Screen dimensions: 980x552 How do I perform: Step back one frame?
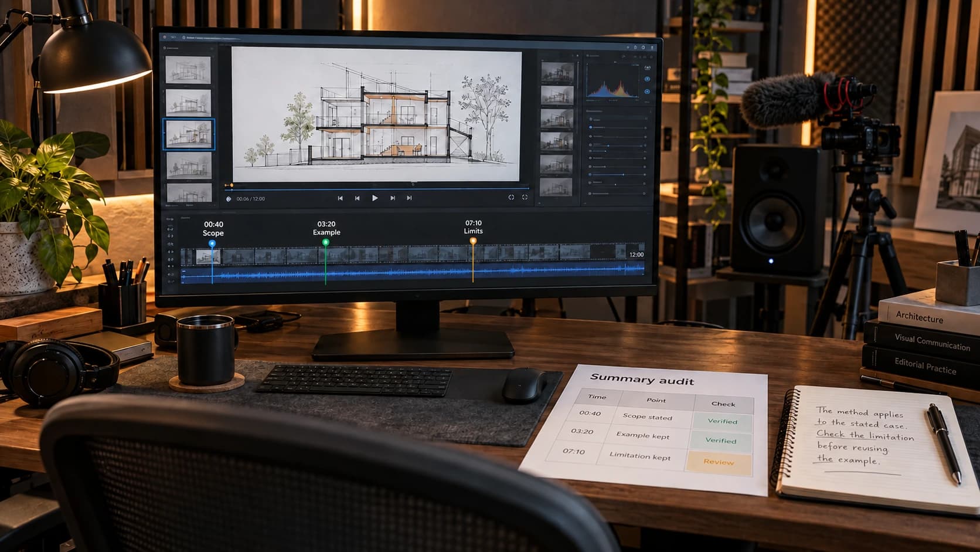coord(357,198)
